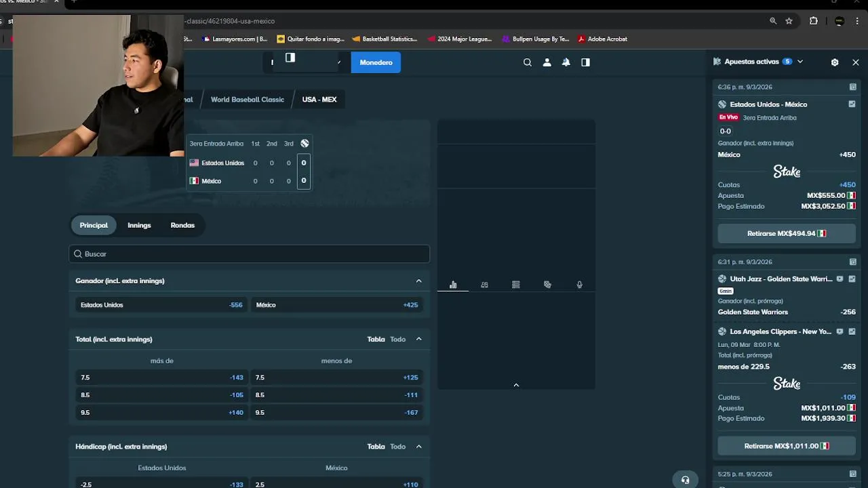Switch Total market to Todo view
868x488 pixels.
(x=397, y=339)
